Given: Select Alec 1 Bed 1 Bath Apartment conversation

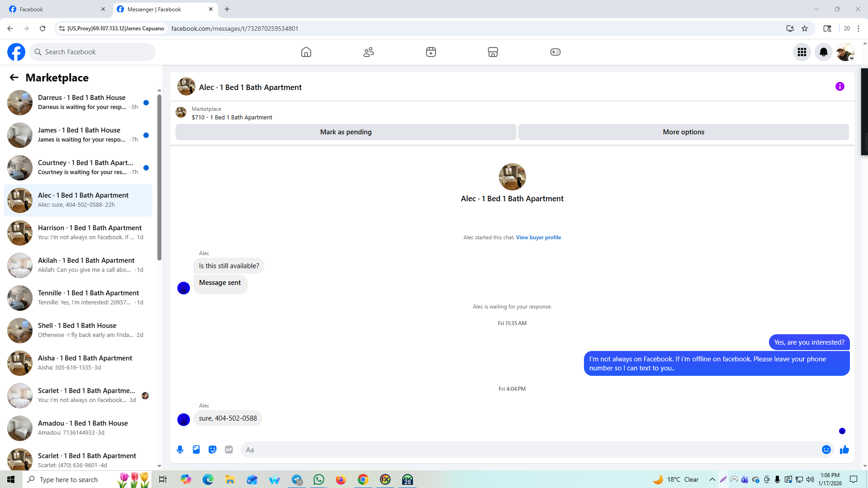Looking at the screenshot, I should pos(78,200).
